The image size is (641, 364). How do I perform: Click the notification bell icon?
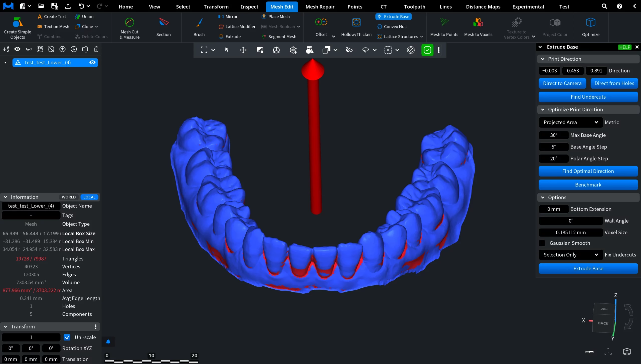point(108,342)
